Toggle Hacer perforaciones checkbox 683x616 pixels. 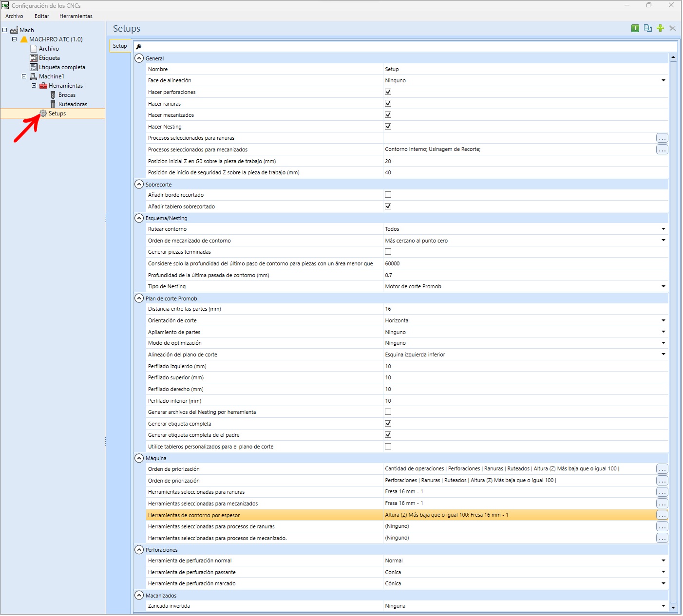pos(388,92)
